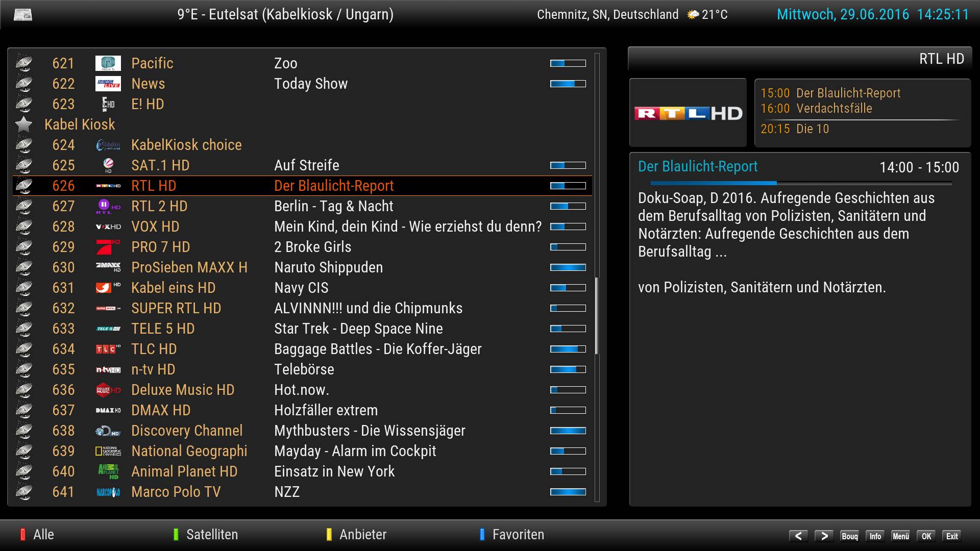
Task: Click the newspaper icon in top-left corner
Action: [22, 15]
